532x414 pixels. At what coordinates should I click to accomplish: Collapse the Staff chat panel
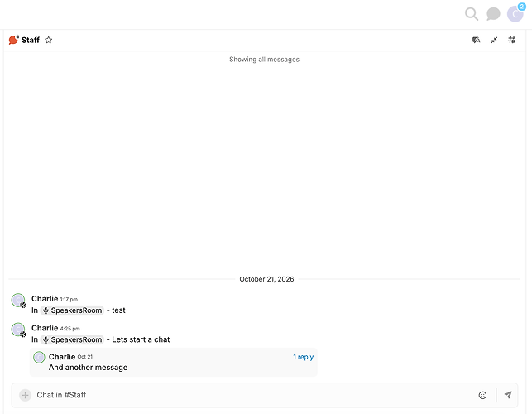[494, 40]
